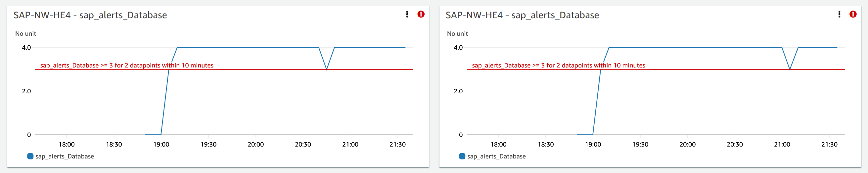The image size is (868, 173).
Task: Click the sap_alerts_Database legend label in right widget
Action: tap(496, 156)
